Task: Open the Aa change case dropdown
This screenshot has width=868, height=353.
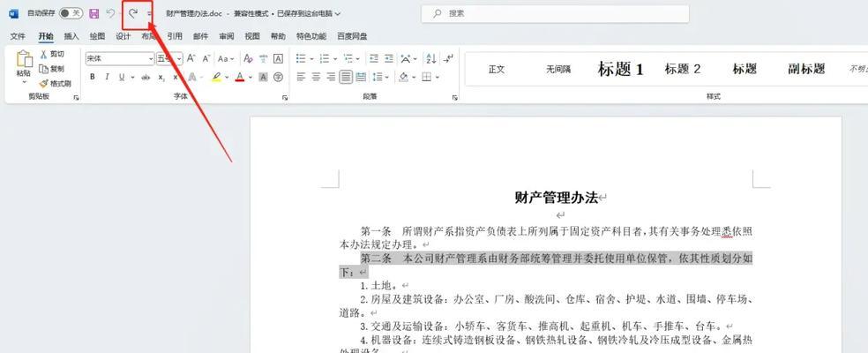Action: (x=225, y=58)
